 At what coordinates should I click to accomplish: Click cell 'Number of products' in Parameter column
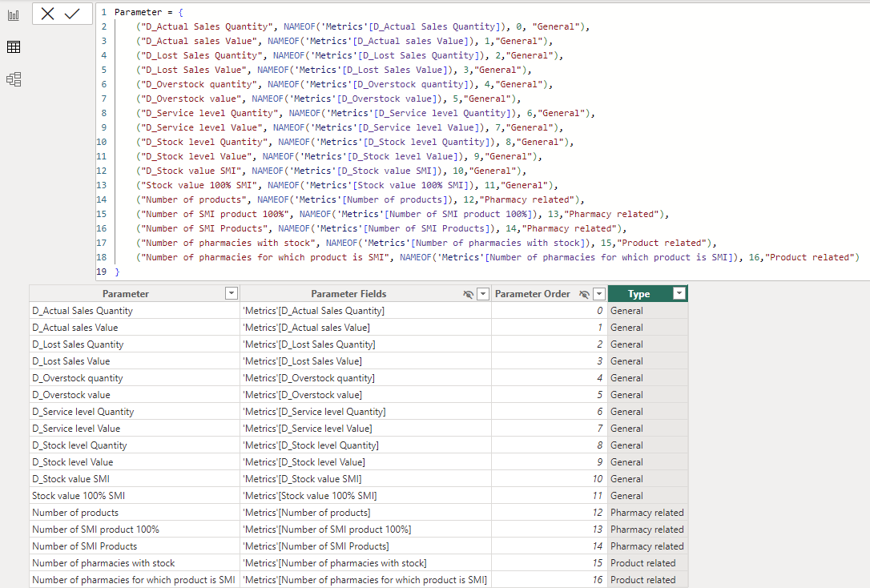[135, 513]
